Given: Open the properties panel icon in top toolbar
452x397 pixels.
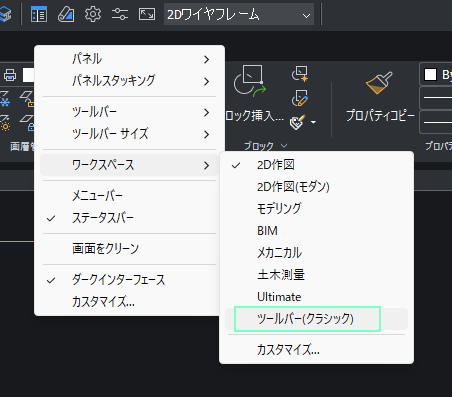Looking at the screenshot, I should pyautogui.click(x=39, y=14).
